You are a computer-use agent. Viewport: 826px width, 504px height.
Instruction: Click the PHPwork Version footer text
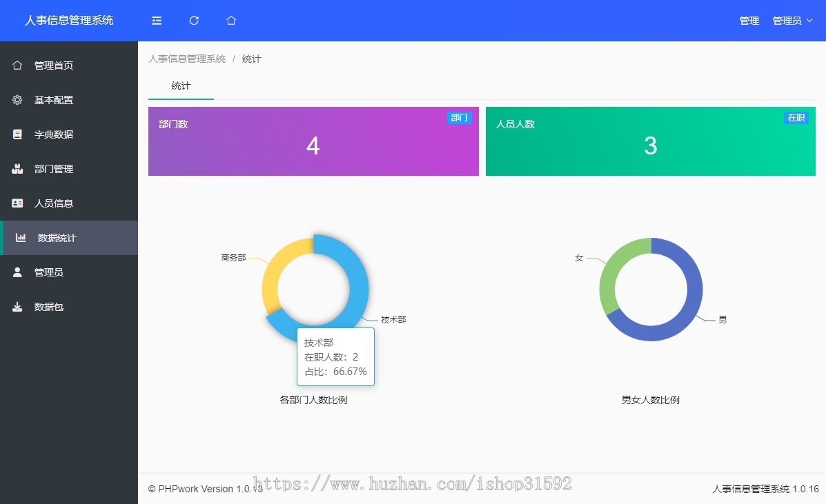206,489
